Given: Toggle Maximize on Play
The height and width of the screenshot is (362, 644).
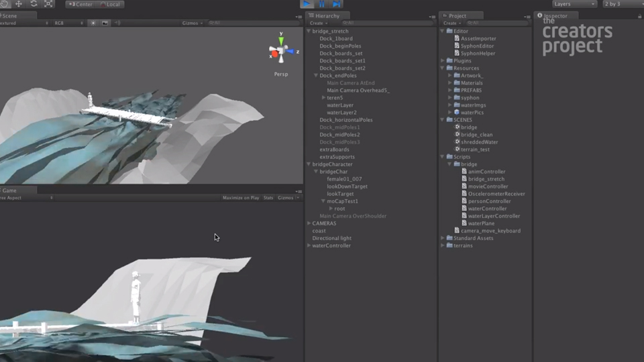Looking at the screenshot, I should click(x=241, y=198).
